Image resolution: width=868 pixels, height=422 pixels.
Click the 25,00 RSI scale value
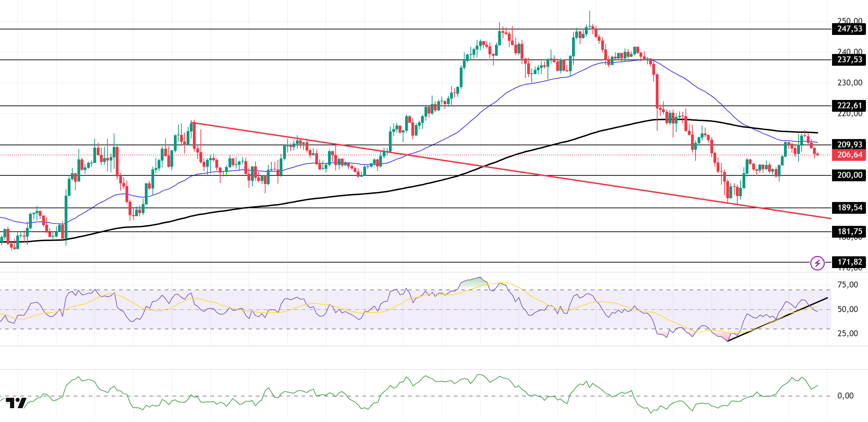pyautogui.click(x=848, y=333)
